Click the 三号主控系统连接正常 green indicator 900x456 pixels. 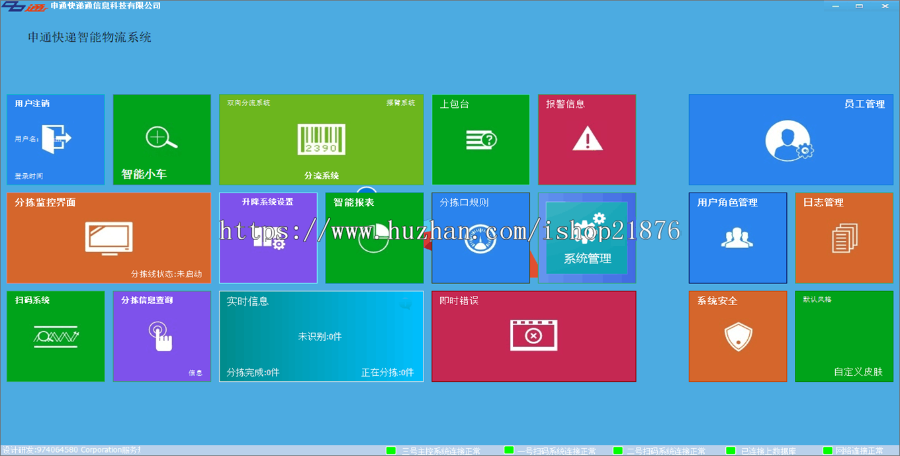point(391,451)
